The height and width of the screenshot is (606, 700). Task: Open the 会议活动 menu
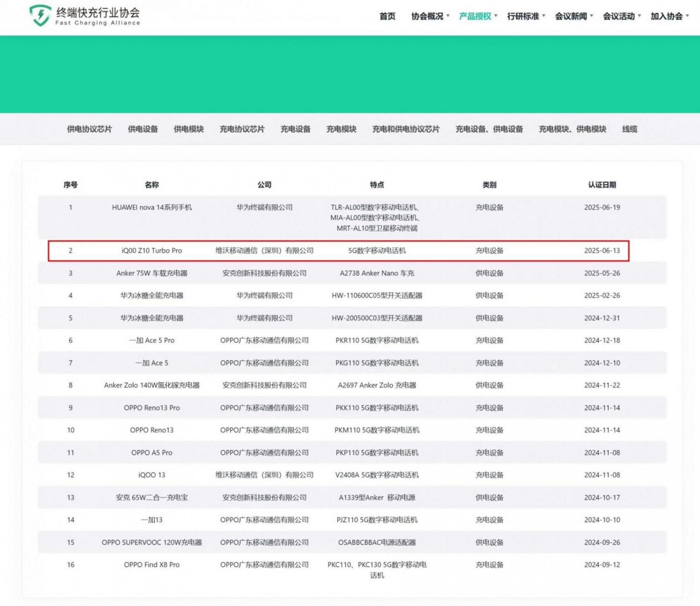click(x=621, y=16)
